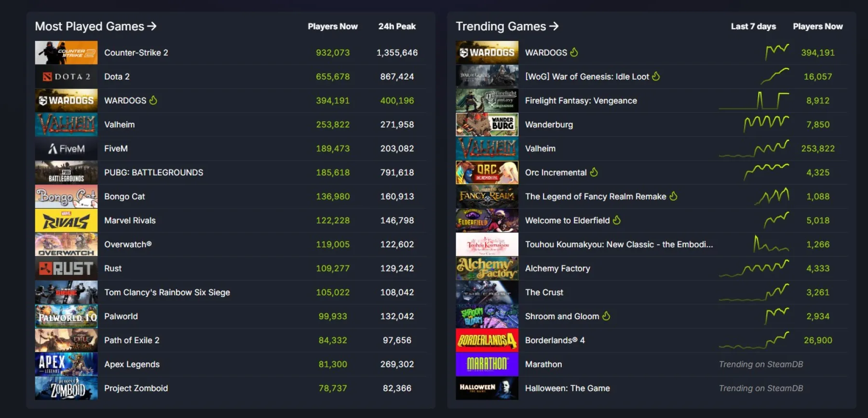Open the Project Zomboid logo image
The height and width of the screenshot is (418, 868).
point(66,388)
